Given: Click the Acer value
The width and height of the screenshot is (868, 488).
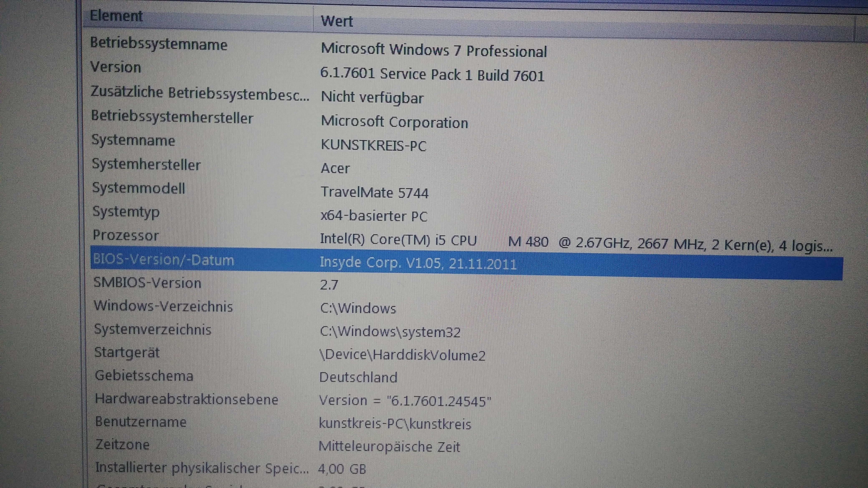Looking at the screenshot, I should [x=335, y=168].
